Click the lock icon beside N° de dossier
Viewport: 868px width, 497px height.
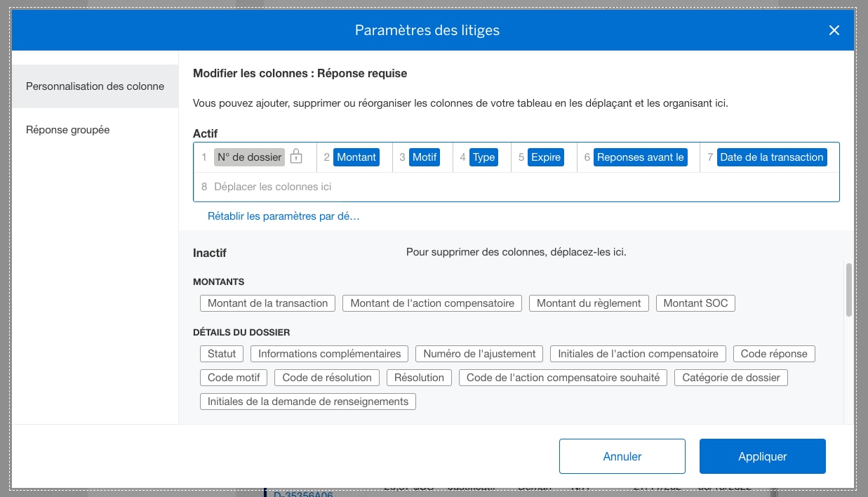point(296,157)
